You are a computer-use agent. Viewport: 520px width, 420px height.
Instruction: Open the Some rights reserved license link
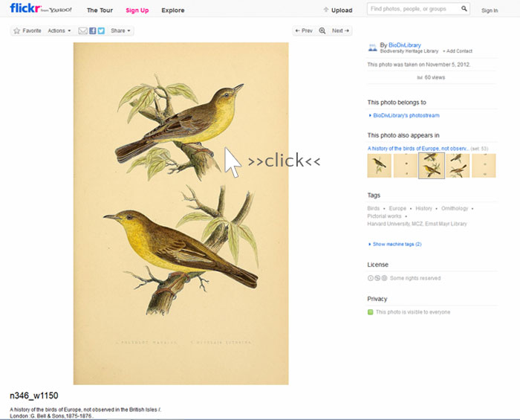point(415,278)
